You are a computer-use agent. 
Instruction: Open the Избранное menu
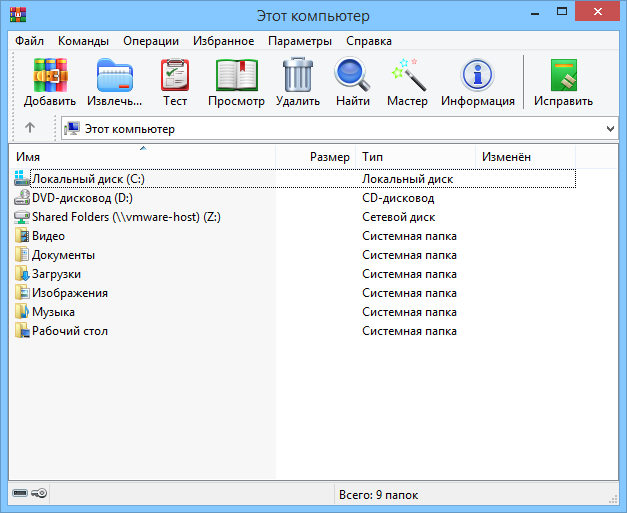point(223,41)
